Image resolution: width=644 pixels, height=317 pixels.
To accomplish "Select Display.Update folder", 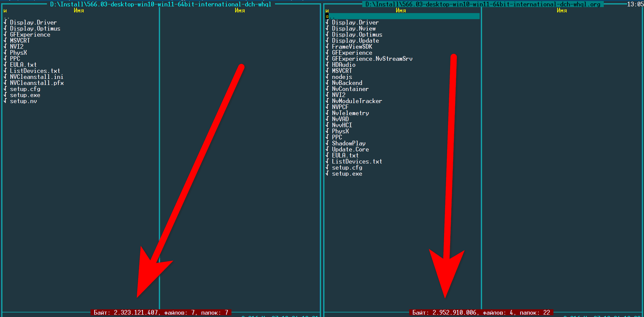I will [355, 41].
